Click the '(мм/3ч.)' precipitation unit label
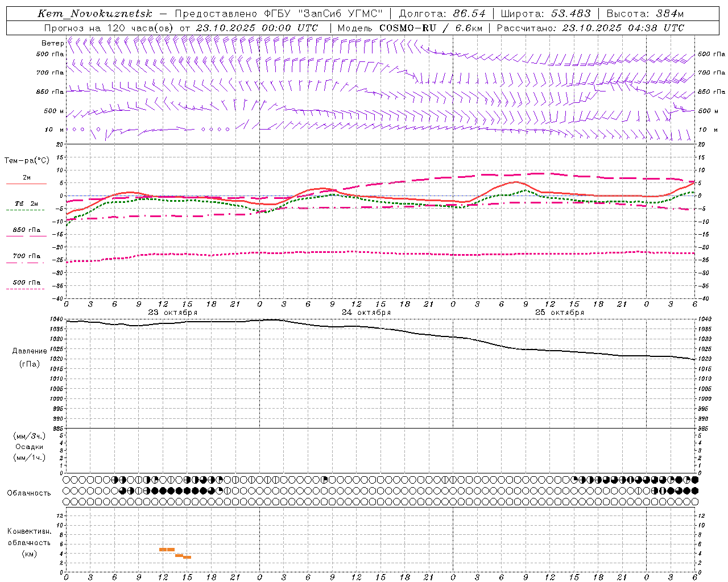The image size is (728, 582). click(30, 436)
